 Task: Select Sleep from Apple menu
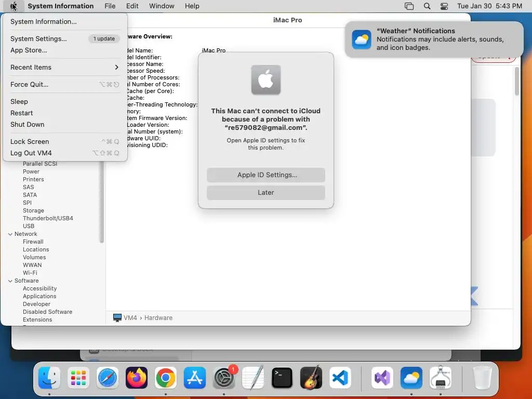click(65, 101)
